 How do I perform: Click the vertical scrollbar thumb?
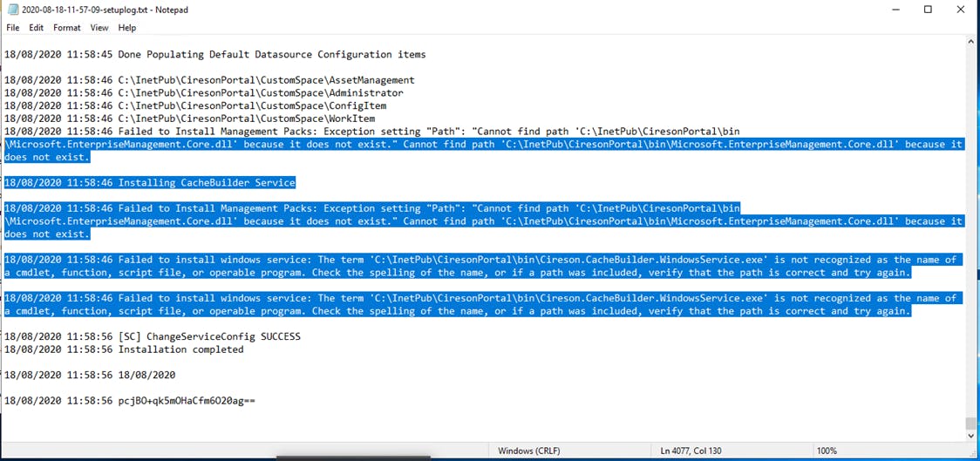point(970,423)
